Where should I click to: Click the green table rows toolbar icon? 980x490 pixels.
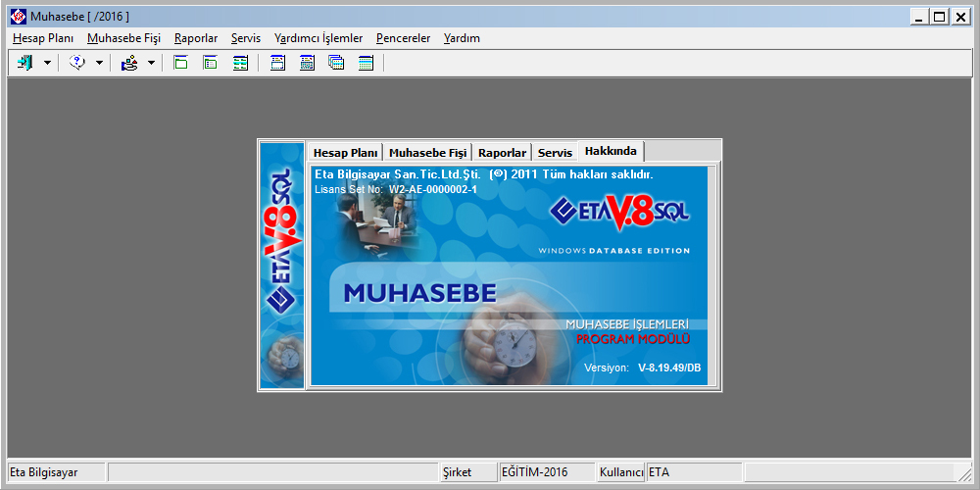[x=241, y=63]
